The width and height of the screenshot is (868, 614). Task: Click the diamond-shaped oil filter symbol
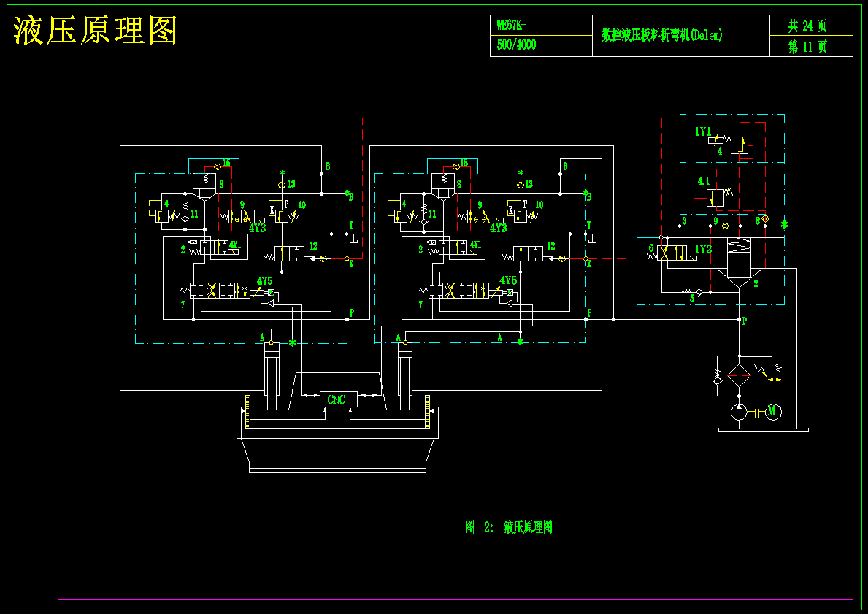coord(739,376)
